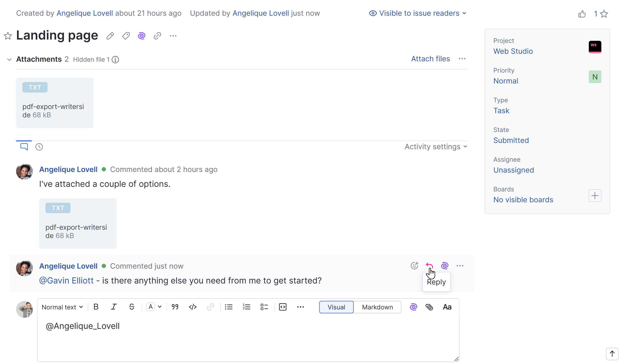
Task: Click the Reply arrow on the comment
Action: [x=429, y=265]
